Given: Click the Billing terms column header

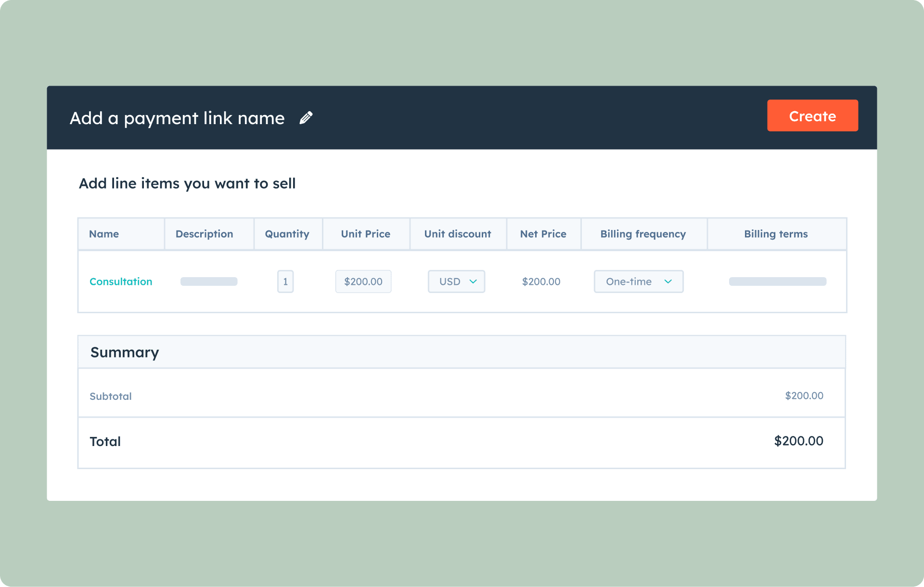Looking at the screenshot, I should [x=776, y=234].
